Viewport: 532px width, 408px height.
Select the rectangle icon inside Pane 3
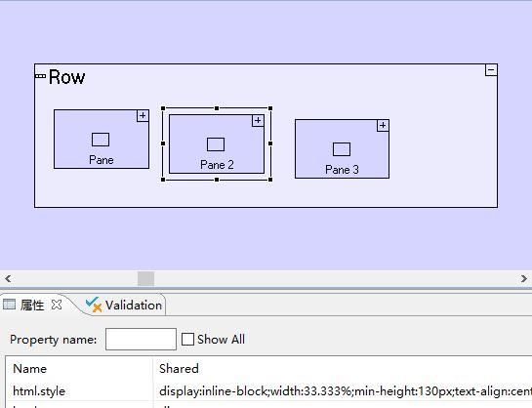pos(342,149)
